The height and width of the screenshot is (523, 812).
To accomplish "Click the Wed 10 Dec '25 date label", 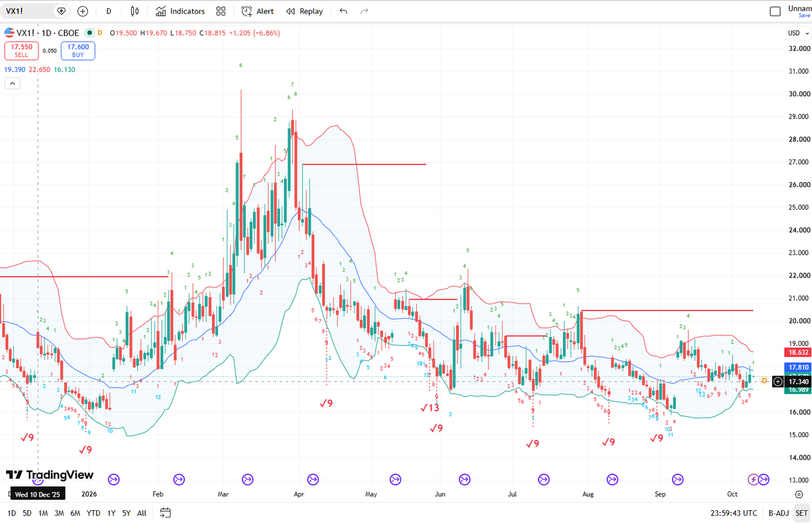I will pyautogui.click(x=37, y=493).
